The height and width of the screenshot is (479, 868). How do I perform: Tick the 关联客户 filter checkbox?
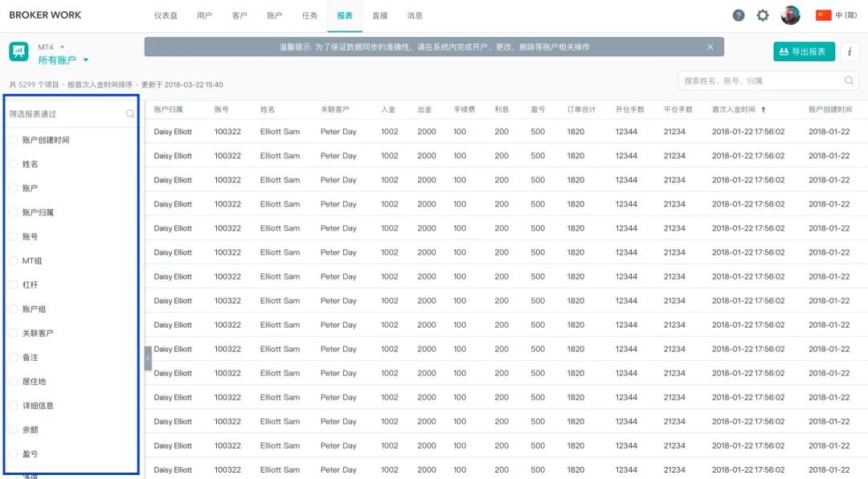tap(14, 333)
